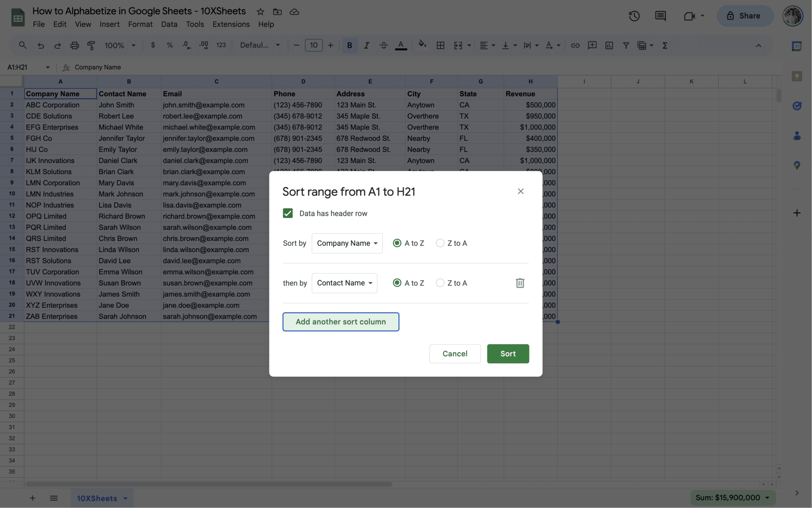
Task: Uncheck Data has header row
Action: [x=288, y=213]
